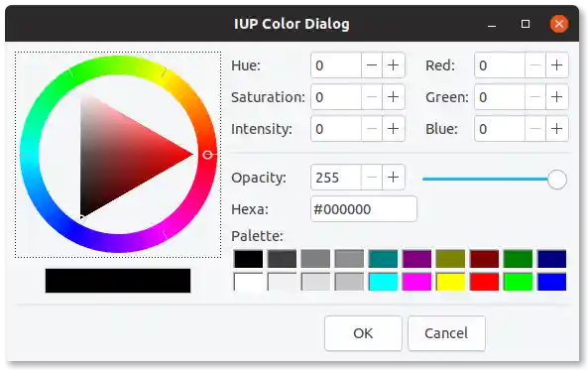Pick the white palette swatch
Image resolution: width=588 pixels, height=370 pixels.
[248, 282]
